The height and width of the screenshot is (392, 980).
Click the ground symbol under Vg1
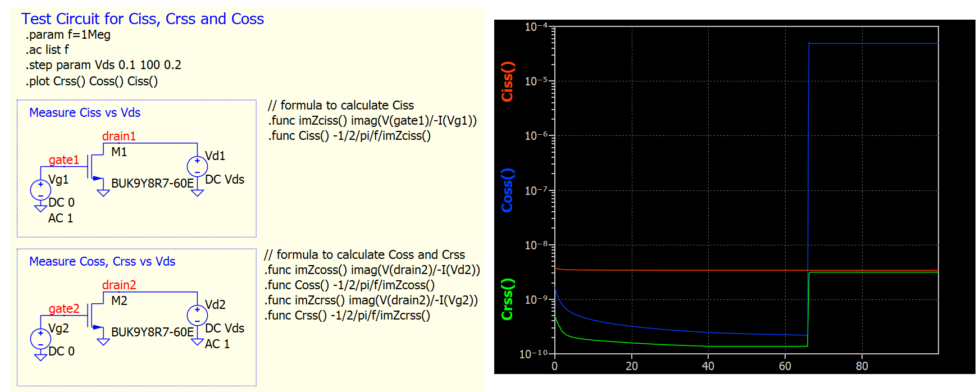coord(40,208)
